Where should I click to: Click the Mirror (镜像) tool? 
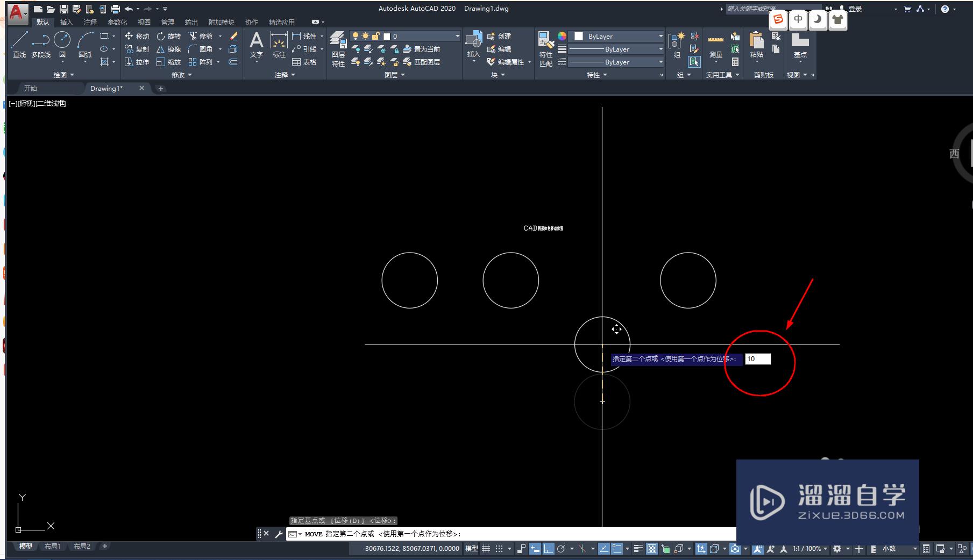(168, 49)
